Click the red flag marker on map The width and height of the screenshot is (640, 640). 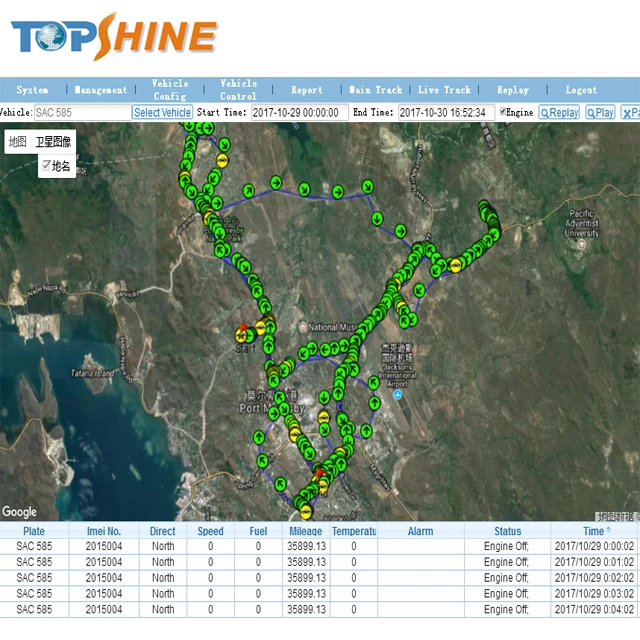[242, 326]
